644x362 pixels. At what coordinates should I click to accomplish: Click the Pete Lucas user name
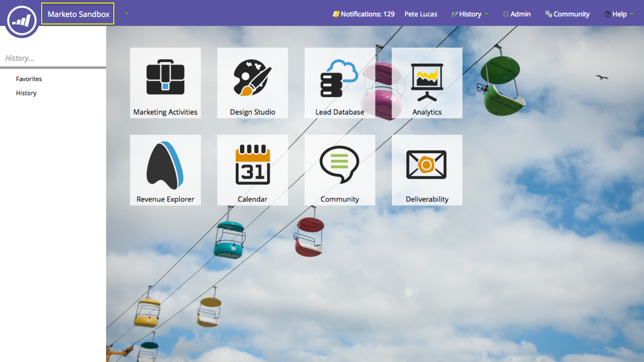click(x=421, y=14)
